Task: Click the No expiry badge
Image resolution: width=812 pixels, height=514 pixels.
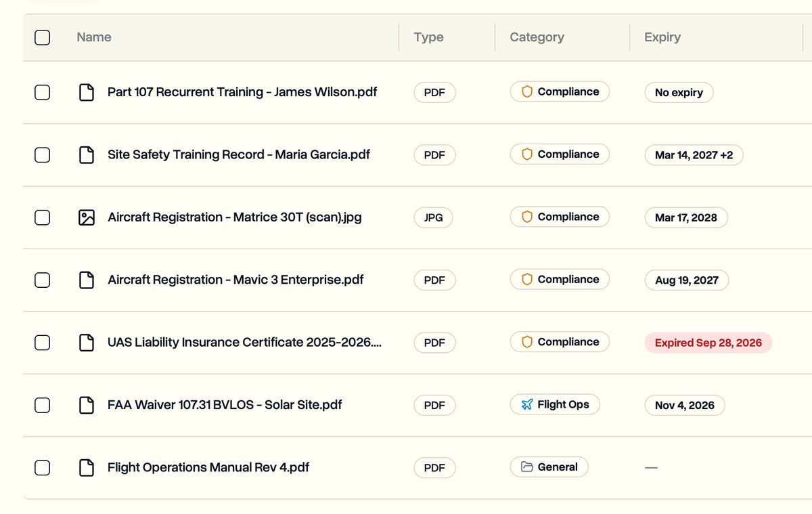Action: click(679, 93)
